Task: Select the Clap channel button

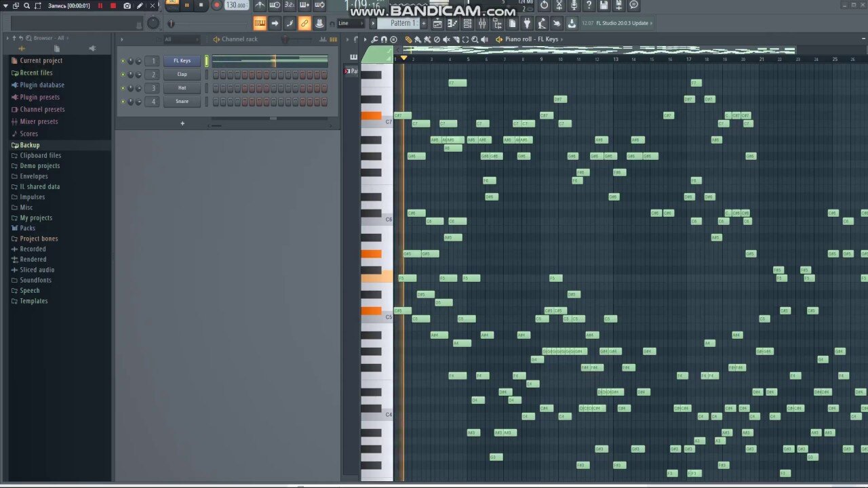Action: [x=182, y=75]
